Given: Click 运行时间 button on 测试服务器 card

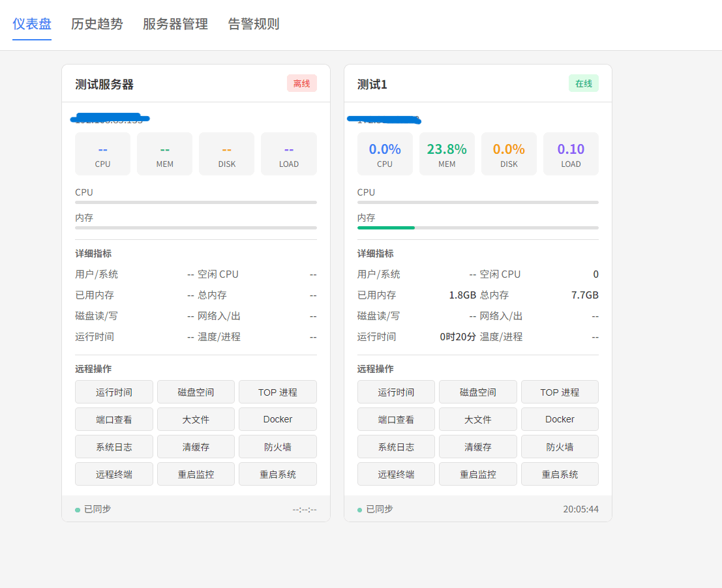Looking at the screenshot, I should coord(113,392).
